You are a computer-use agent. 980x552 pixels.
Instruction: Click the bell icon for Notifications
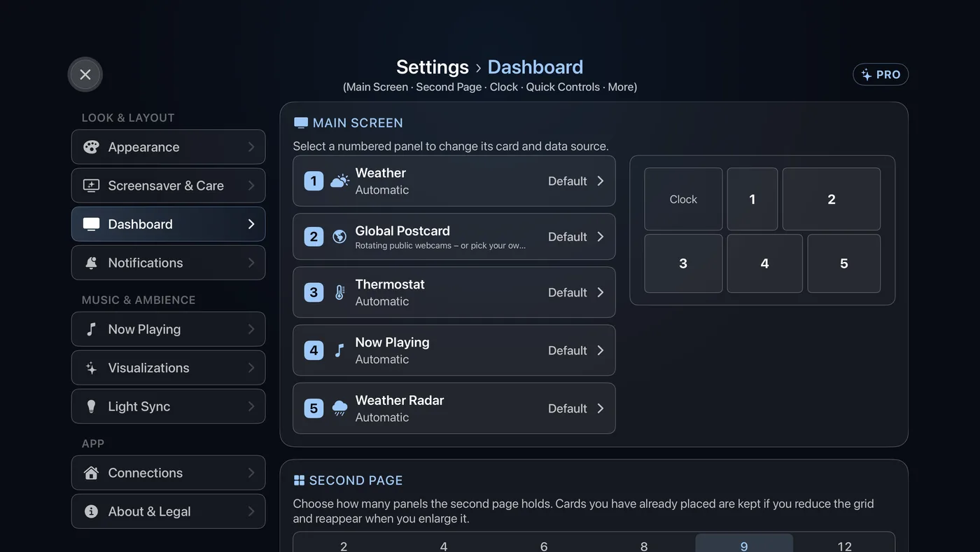click(x=91, y=263)
